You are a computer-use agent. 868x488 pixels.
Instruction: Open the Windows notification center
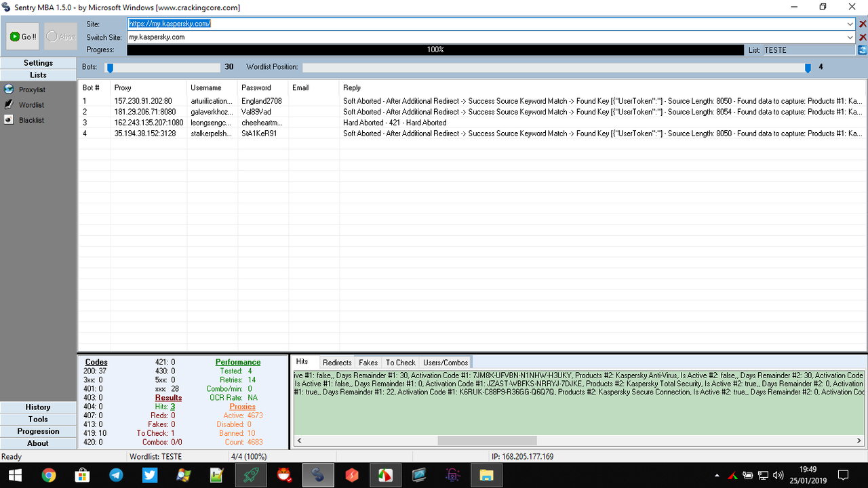[843, 475]
